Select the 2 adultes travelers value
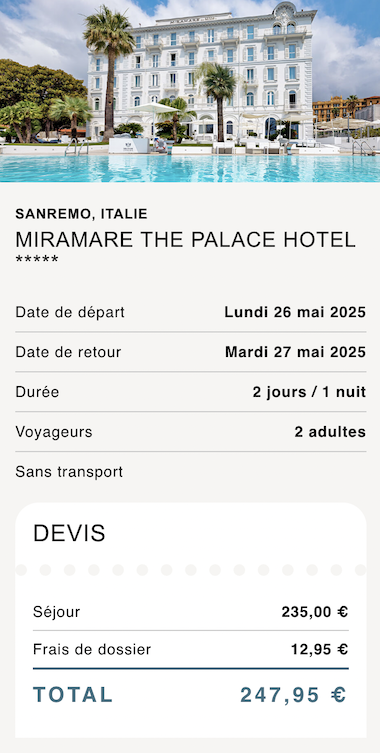Image resolution: width=380 pixels, height=753 pixels. pyautogui.click(x=330, y=432)
